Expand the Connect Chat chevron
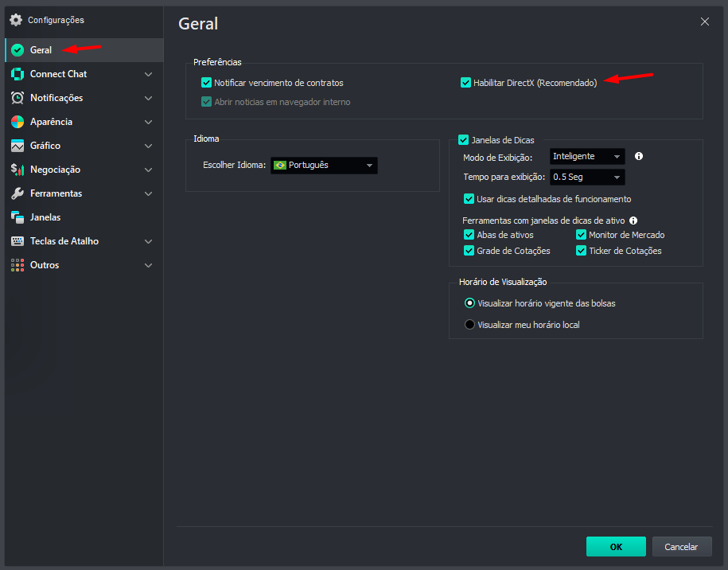The height and width of the screenshot is (570, 728). point(149,74)
